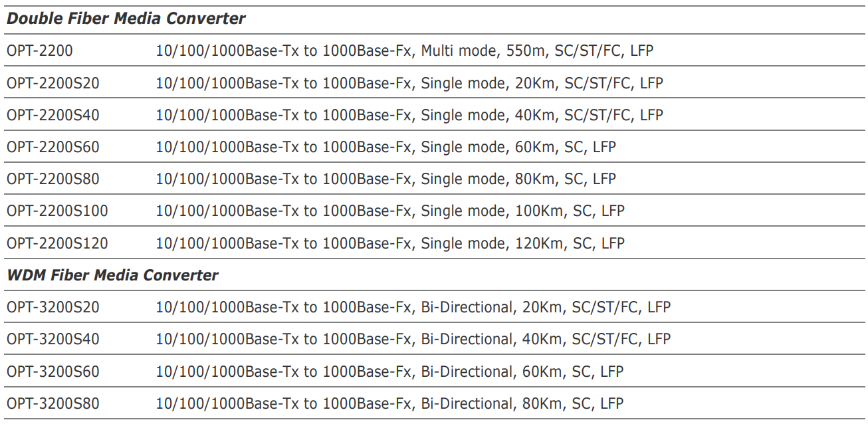Click the Single mode 20Km description

coord(409,84)
